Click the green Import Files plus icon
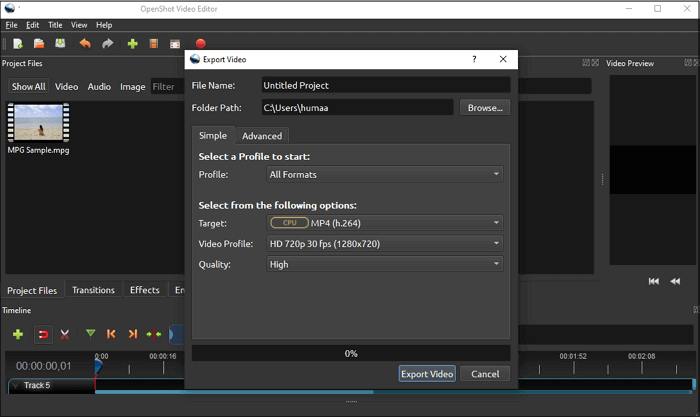Image resolution: width=700 pixels, height=417 pixels. click(132, 43)
